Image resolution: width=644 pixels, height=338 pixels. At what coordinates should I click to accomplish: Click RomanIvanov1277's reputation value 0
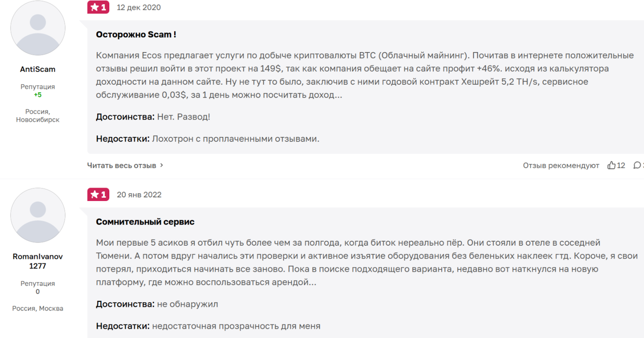[38, 292]
